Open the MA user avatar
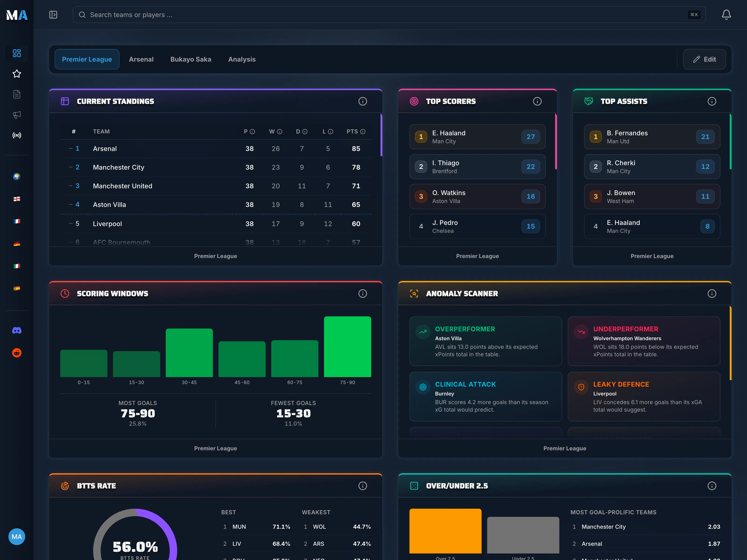Viewport: 747px width, 560px height. click(17, 536)
